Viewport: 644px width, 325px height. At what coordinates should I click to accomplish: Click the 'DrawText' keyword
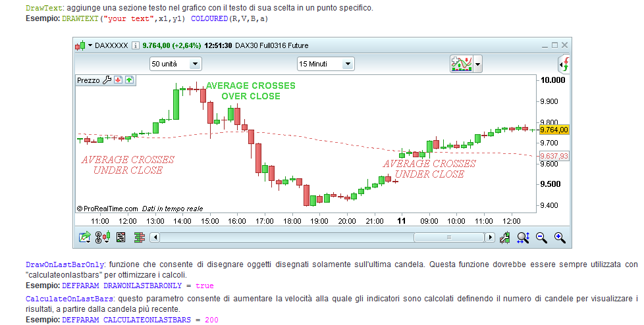tap(44, 8)
